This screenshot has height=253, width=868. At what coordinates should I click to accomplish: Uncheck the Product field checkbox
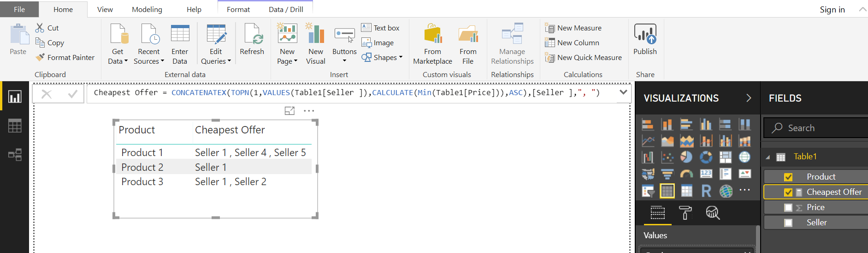pos(788,177)
